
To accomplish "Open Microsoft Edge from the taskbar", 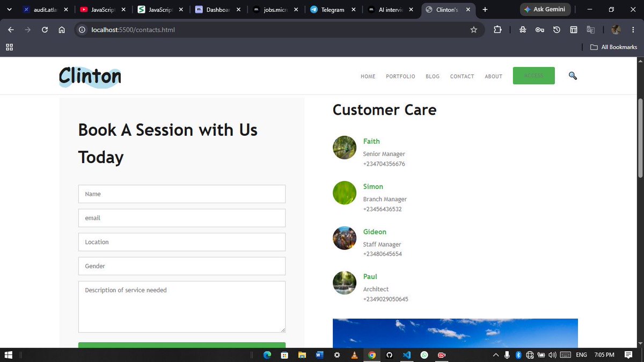I will click(267, 355).
